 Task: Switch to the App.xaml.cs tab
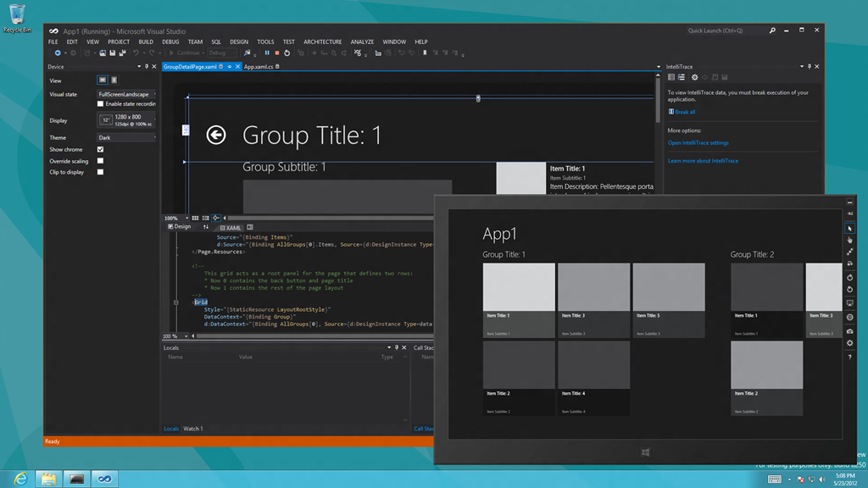point(259,66)
